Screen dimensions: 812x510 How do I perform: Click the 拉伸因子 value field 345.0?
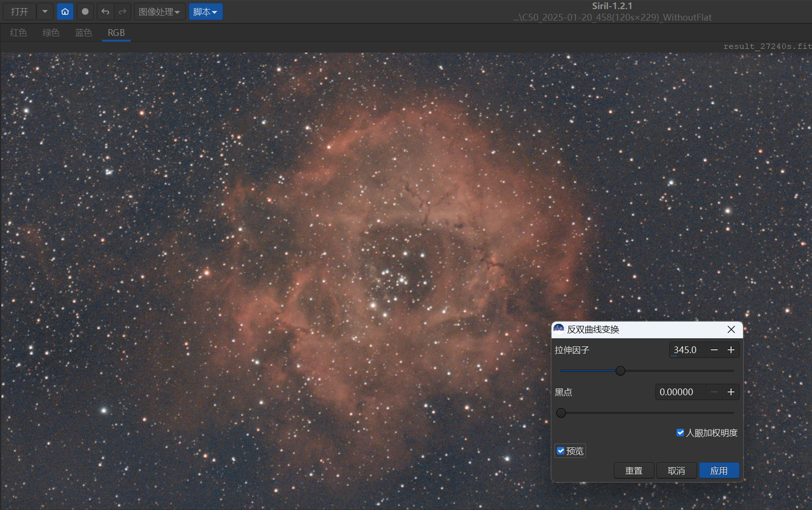coord(687,350)
